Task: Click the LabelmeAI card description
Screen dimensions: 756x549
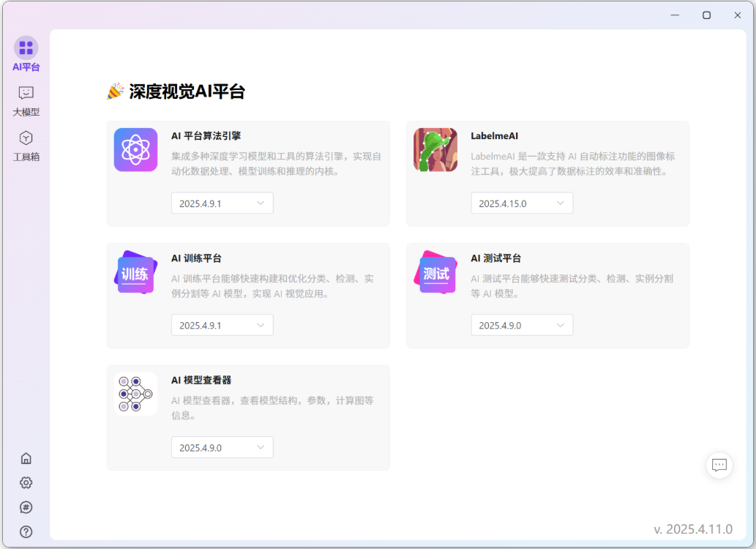Action: tap(578, 164)
